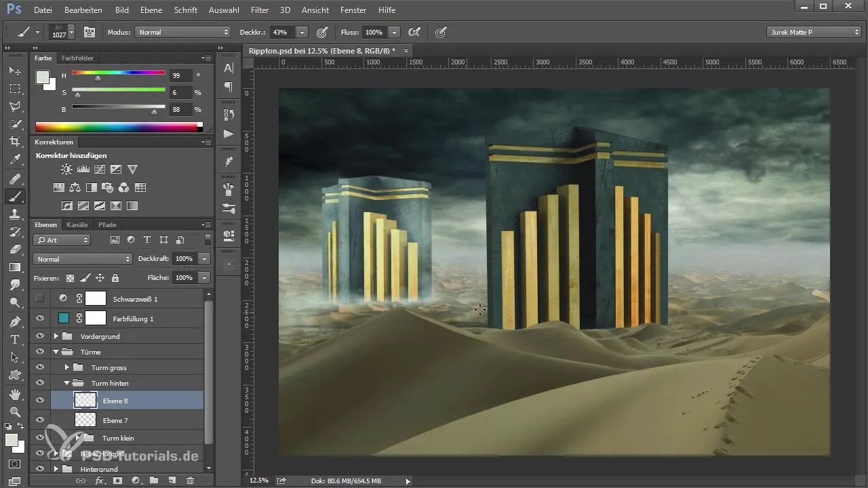This screenshot has width=868, height=488.
Task: Switch to the Pfade tab
Action: [107, 224]
